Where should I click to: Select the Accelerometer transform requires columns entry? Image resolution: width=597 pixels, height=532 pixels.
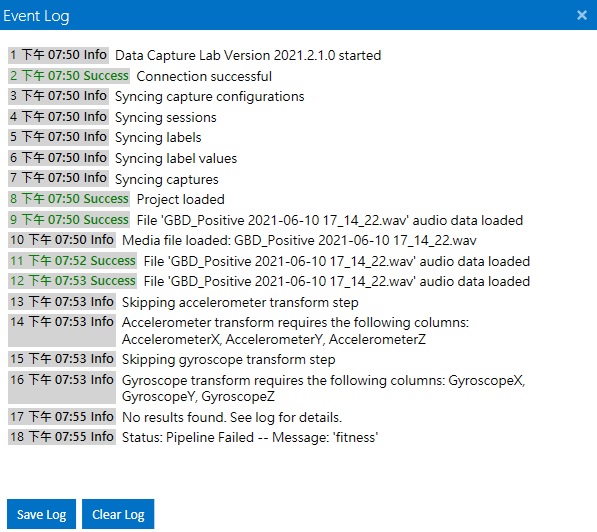point(239,331)
